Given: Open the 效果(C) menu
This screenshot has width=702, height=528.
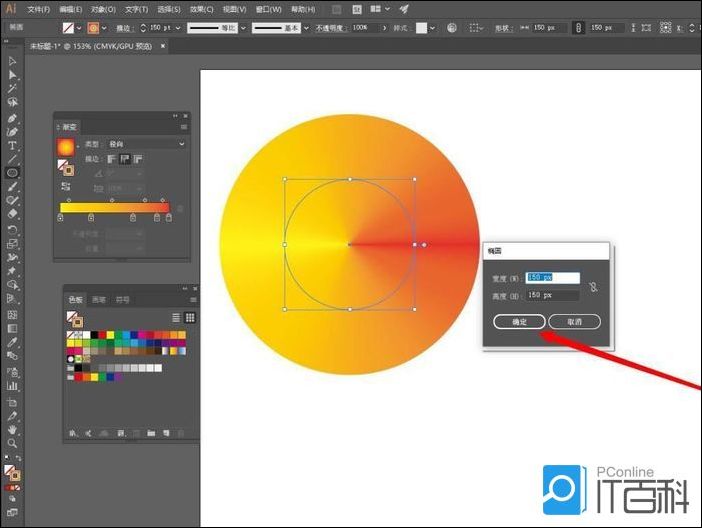Looking at the screenshot, I should tap(202, 9).
